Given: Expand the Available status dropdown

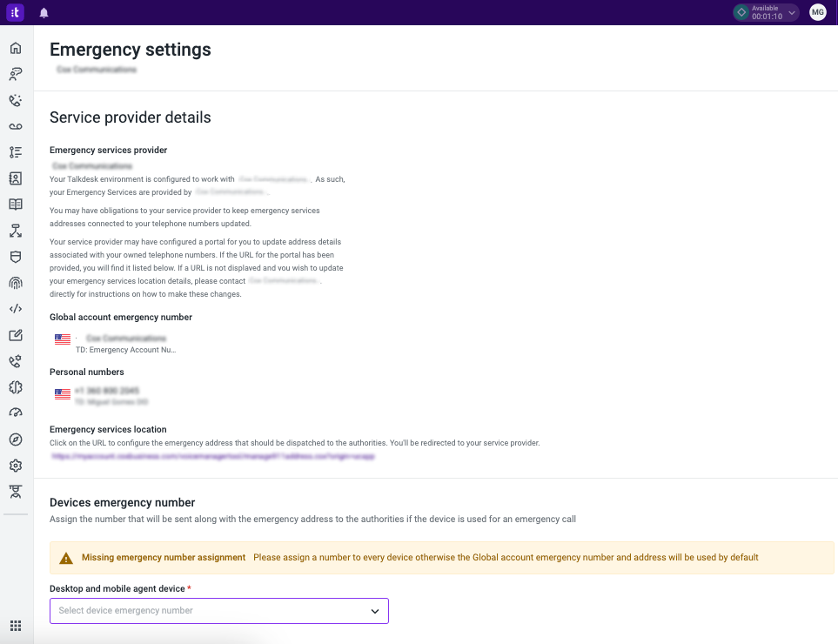Looking at the screenshot, I should [x=766, y=12].
